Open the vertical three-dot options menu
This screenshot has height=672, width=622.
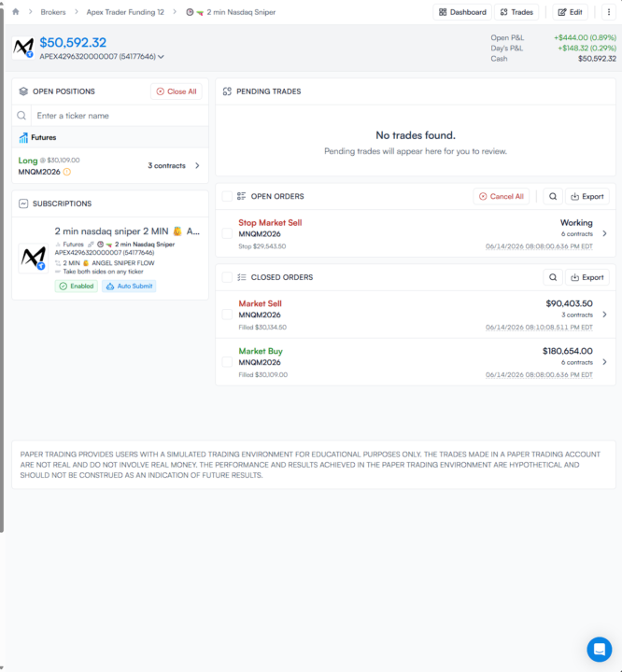(x=609, y=12)
